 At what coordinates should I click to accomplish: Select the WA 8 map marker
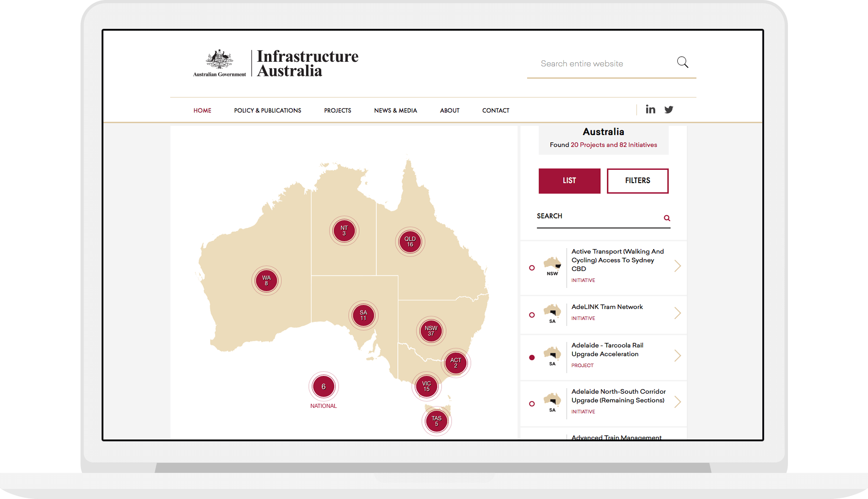point(266,281)
